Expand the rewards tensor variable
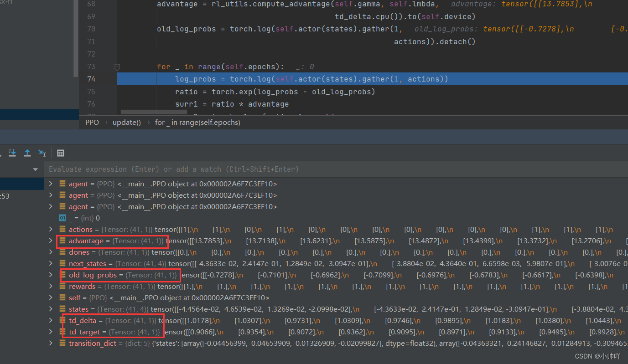The height and width of the screenshot is (364, 628). click(51, 286)
